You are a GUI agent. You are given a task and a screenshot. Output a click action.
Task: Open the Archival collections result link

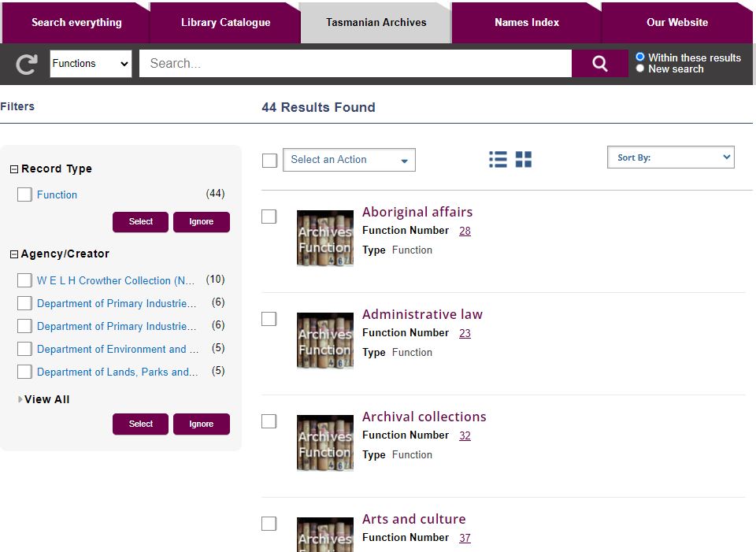pyautogui.click(x=424, y=417)
